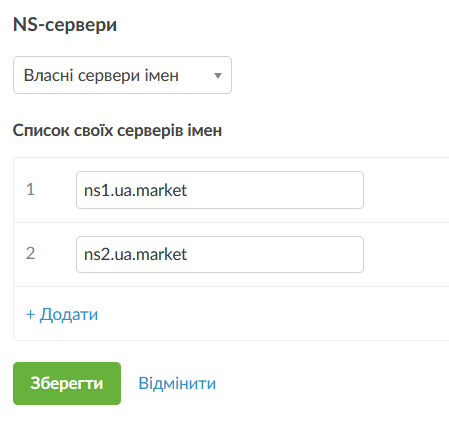This screenshot has height=423, width=449.
Task: Click the dropdown arrow triangle icon
Action: (x=218, y=76)
